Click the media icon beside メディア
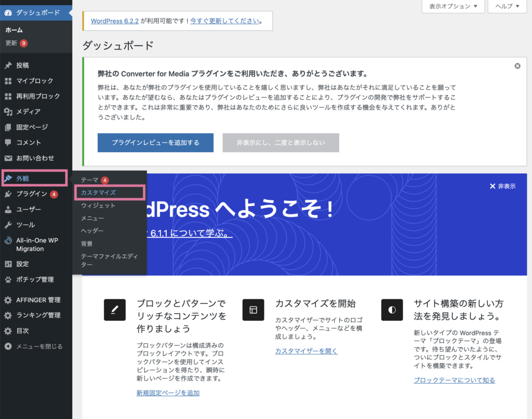This screenshot has width=532, height=419. coord(8,112)
